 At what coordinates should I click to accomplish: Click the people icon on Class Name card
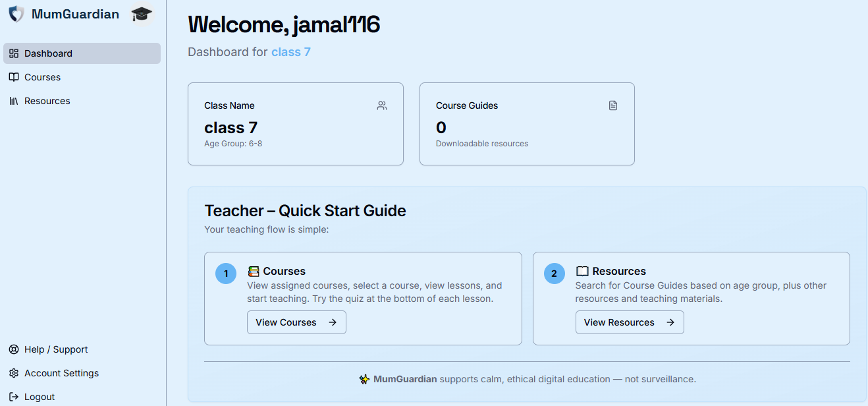382,105
